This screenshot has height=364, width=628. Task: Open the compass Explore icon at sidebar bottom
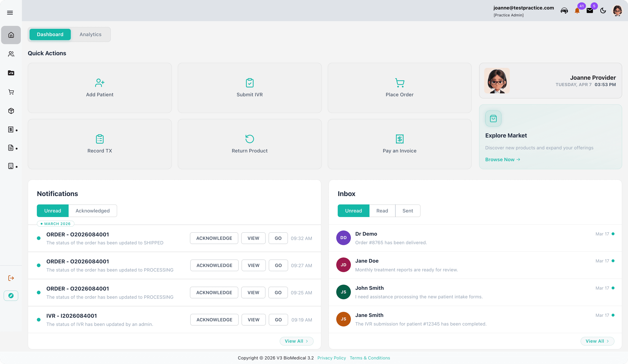tap(11, 296)
